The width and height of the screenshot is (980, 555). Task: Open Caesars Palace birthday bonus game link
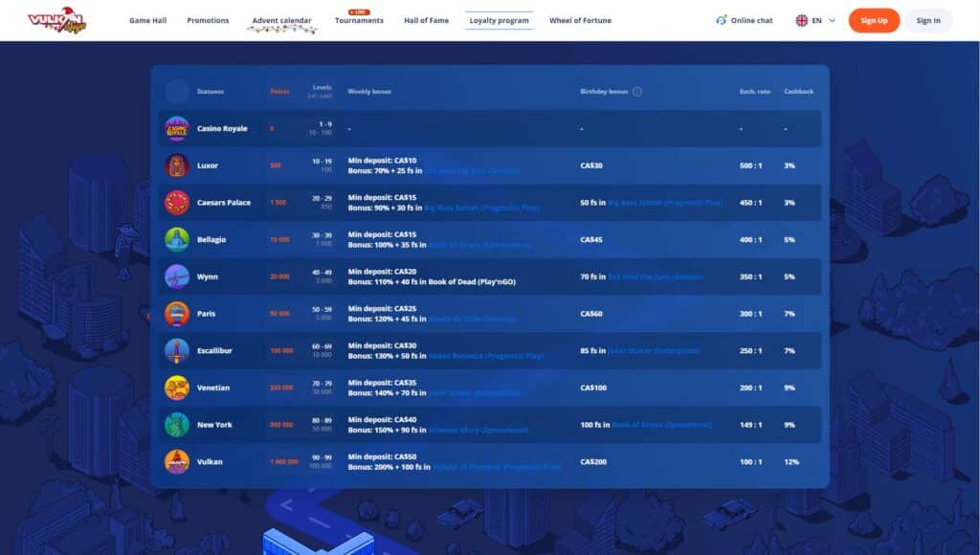[x=665, y=203]
